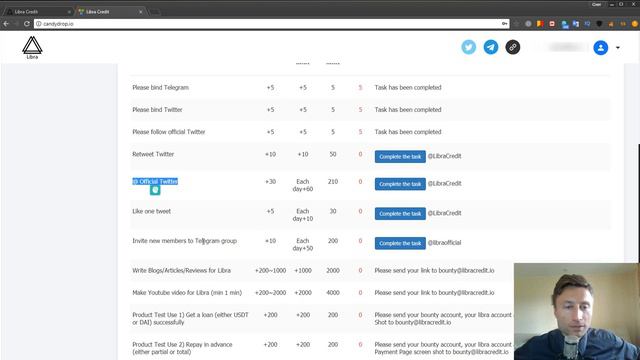This screenshot has width=640, height=360.
Task: Click 'Invite new members to Telegram group'
Action: [x=184, y=241]
